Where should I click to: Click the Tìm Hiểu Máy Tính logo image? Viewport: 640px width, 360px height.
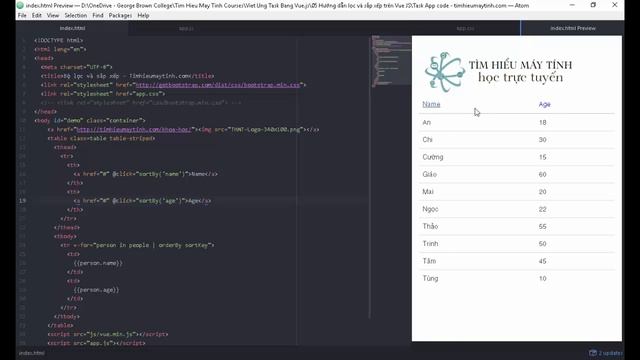pyautogui.click(x=499, y=72)
